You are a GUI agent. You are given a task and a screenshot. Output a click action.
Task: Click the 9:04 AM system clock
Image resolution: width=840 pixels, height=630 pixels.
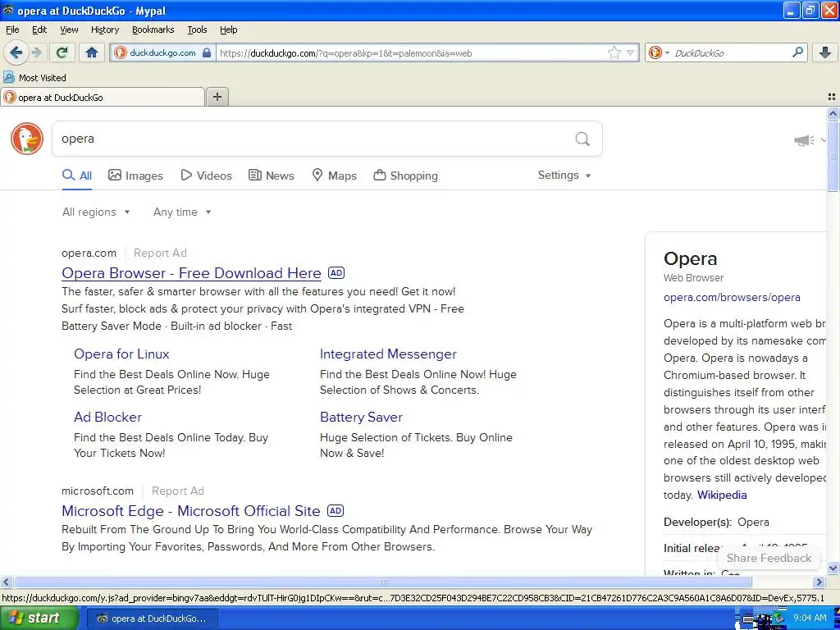click(x=810, y=618)
